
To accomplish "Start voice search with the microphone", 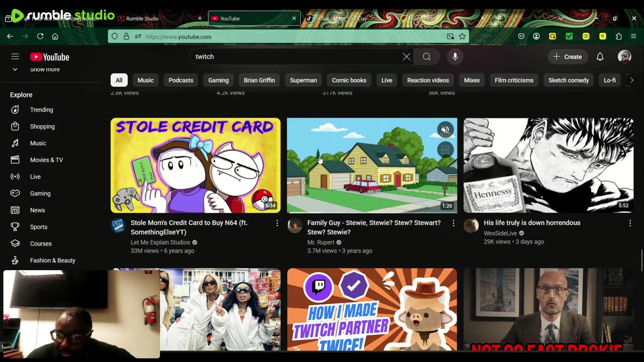I will click(x=455, y=57).
